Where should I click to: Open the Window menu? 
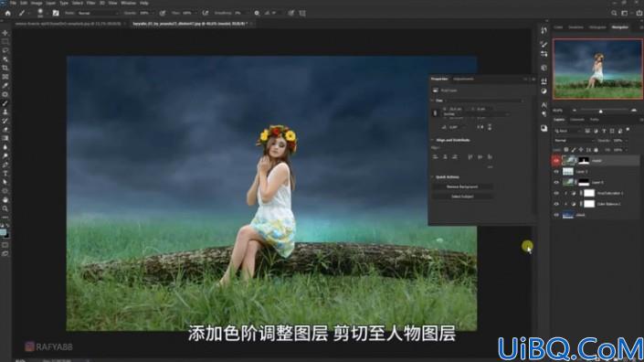pyautogui.click(x=128, y=3)
